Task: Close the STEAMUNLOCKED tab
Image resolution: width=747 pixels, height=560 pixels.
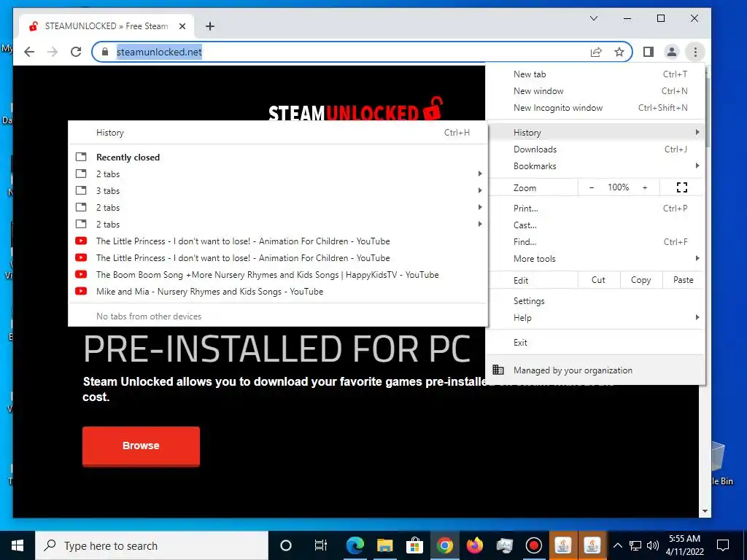Action: pos(182,26)
